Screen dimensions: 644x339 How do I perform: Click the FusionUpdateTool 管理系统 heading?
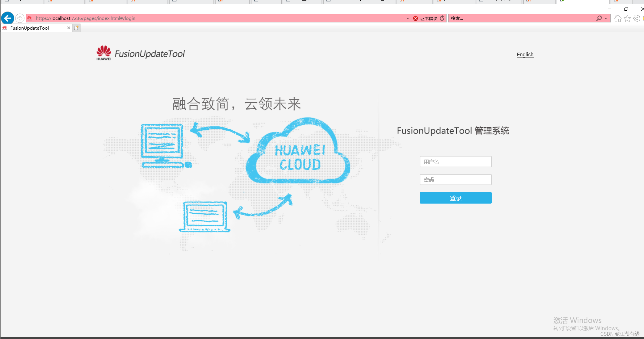tap(453, 131)
